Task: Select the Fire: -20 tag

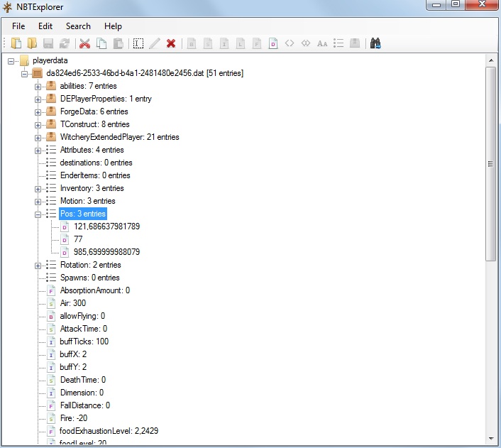Action: [x=74, y=418]
